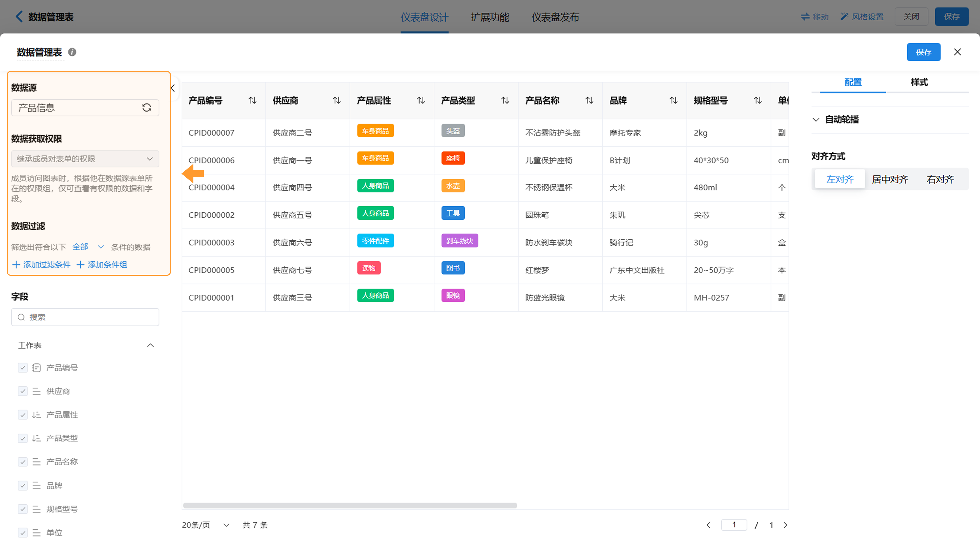Screen dimensions: 980x551
Task: Collapse the 工作表 field group
Action: coord(150,345)
